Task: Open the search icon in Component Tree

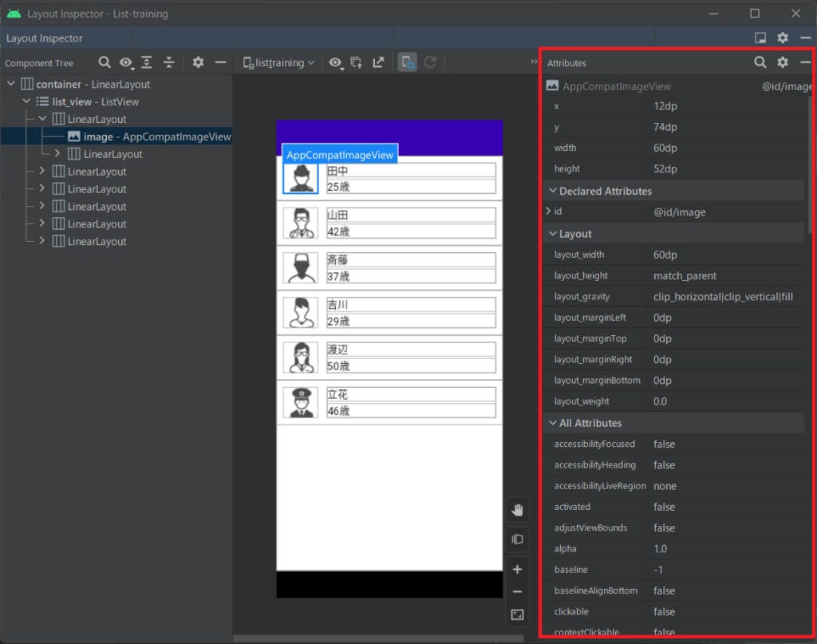Action: 104,61
